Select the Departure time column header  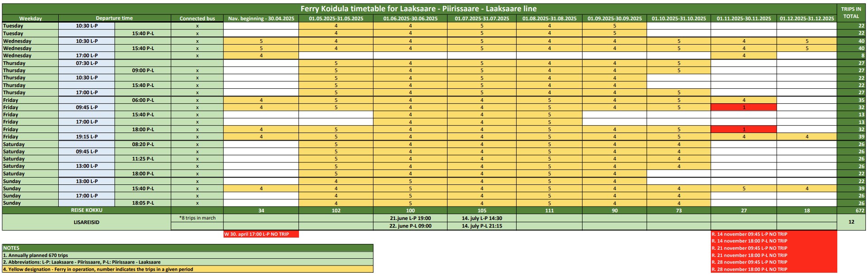pos(114,18)
